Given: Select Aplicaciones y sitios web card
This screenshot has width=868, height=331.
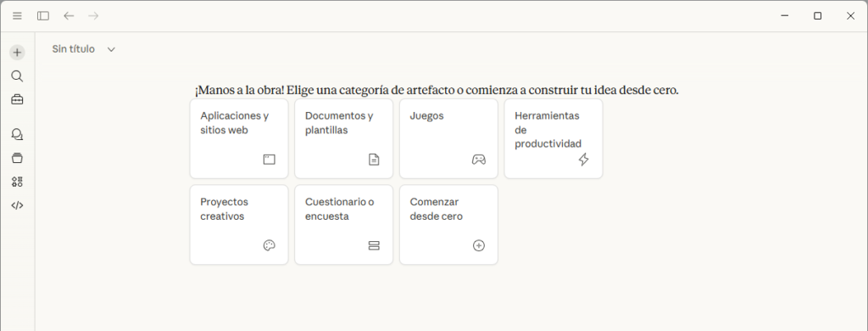Looking at the screenshot, I should (x=239, y=138).
